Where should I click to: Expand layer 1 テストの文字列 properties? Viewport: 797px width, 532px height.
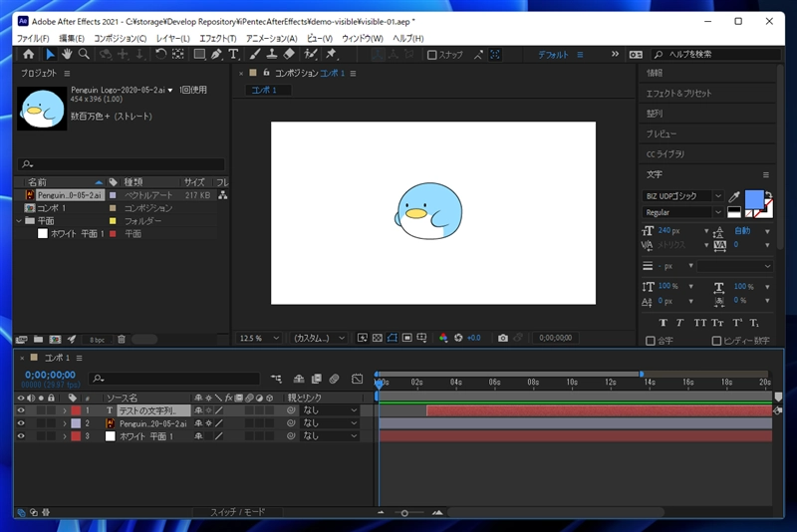pos(65,410)
